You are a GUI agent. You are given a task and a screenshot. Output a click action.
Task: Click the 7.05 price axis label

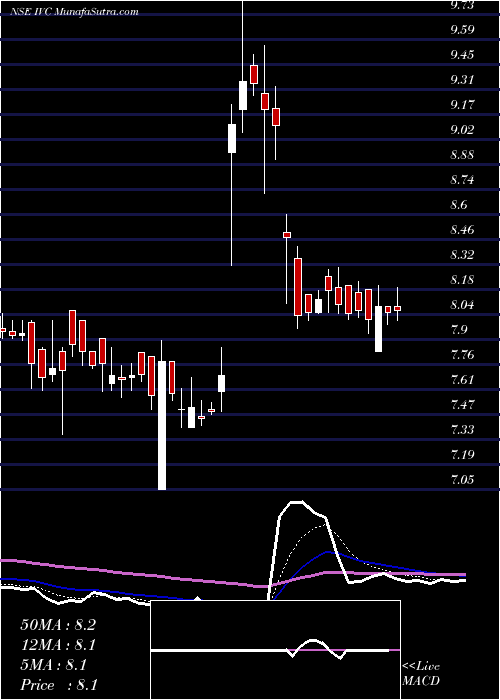click(463, 480)
